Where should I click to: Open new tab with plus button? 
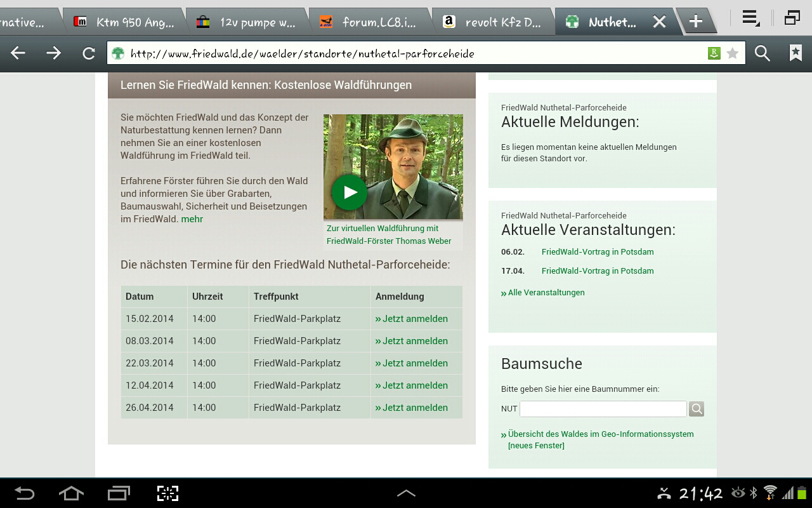[x=695, y=22]
